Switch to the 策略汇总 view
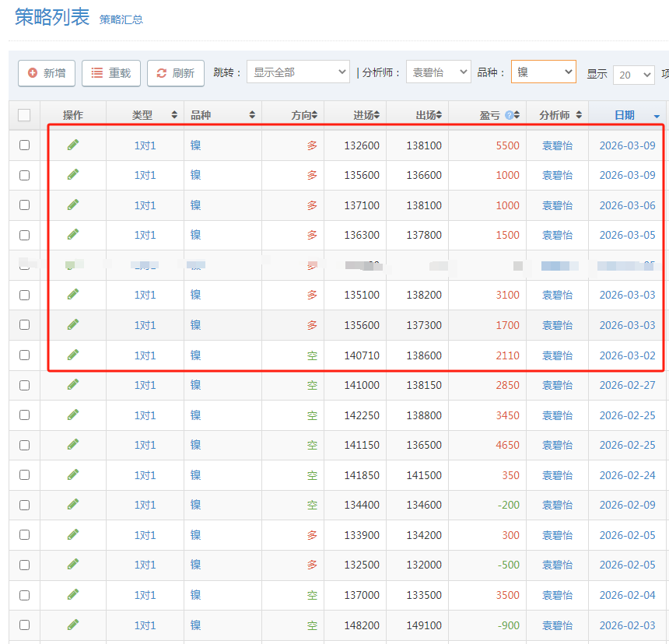669x644 pixels. pos(121,20)
